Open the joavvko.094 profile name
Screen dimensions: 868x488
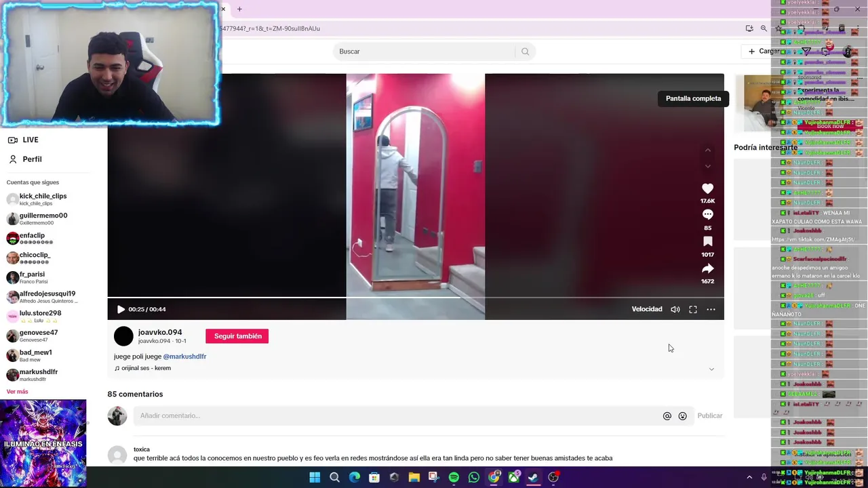[x=160, y=332]
